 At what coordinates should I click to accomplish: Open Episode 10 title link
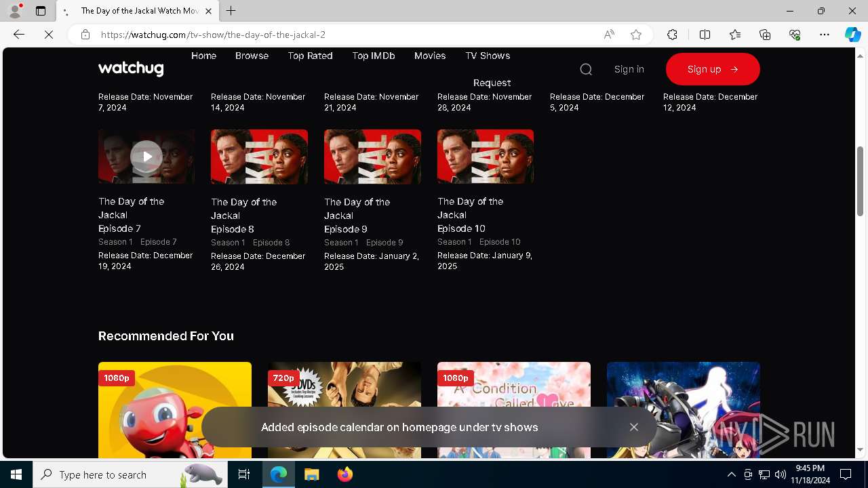tap(471, 215)
